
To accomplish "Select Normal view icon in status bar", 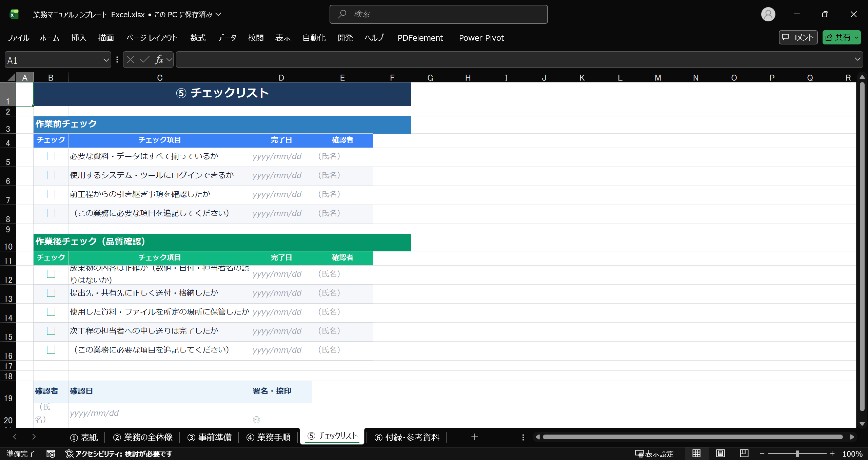I will pyautogui.click(x=696, y=453).
